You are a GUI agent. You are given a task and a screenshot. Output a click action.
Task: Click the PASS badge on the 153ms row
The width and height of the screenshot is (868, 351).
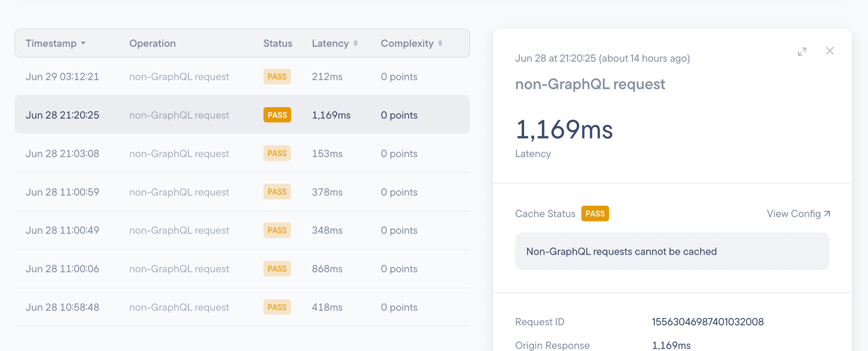point(277,153)
